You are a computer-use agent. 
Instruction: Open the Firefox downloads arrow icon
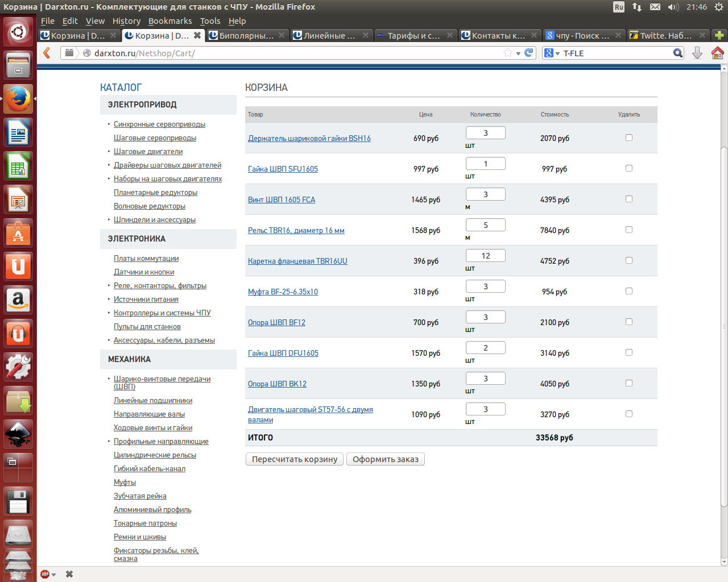(x=697, y=53)
